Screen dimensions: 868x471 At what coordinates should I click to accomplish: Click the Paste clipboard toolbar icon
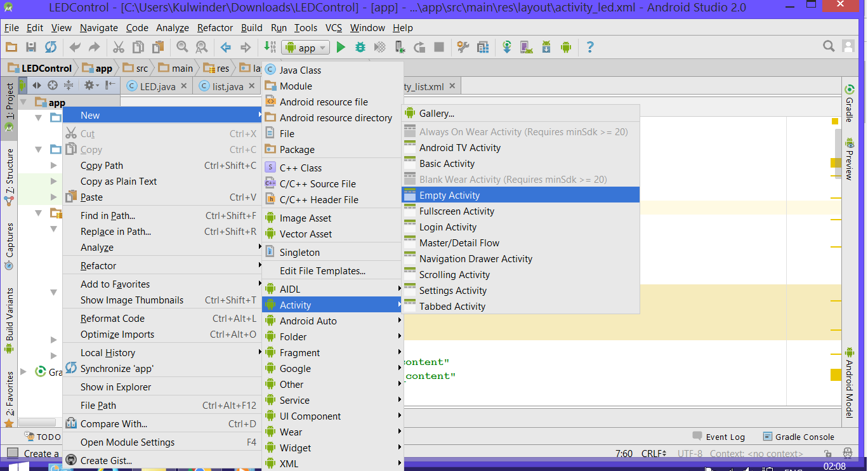[158, 47]
